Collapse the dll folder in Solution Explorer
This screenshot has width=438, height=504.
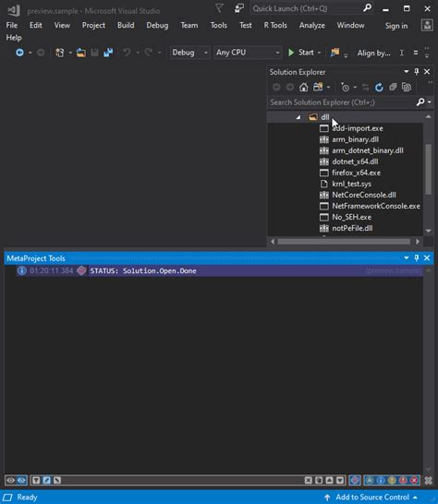click(x=298, y=117)
